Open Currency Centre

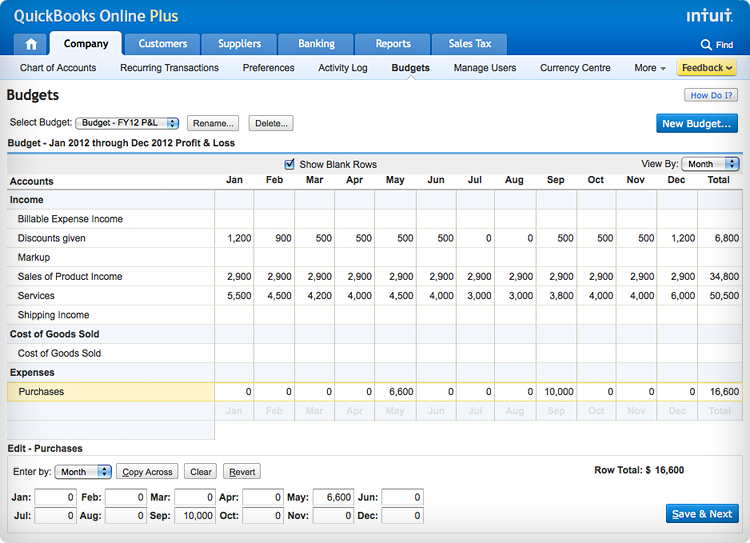[575, 68]
